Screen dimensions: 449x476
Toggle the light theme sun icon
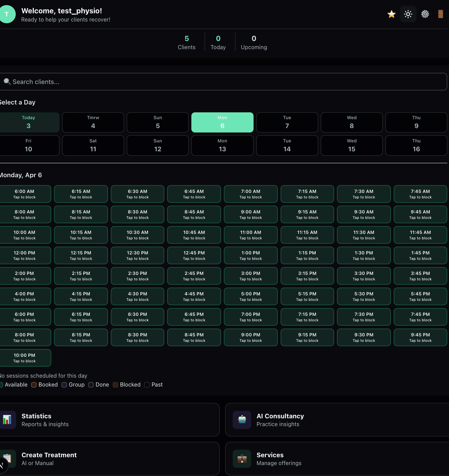pyautogui.click(x=408, y=14)
